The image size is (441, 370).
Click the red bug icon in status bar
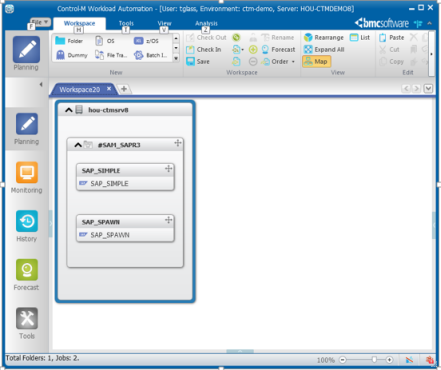(x=430, y=360)
